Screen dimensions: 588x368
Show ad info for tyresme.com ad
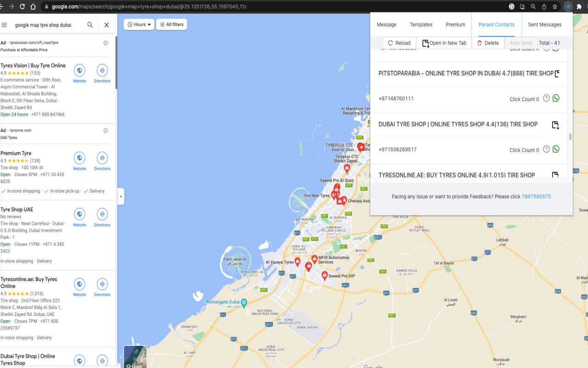tap(106, 131)
